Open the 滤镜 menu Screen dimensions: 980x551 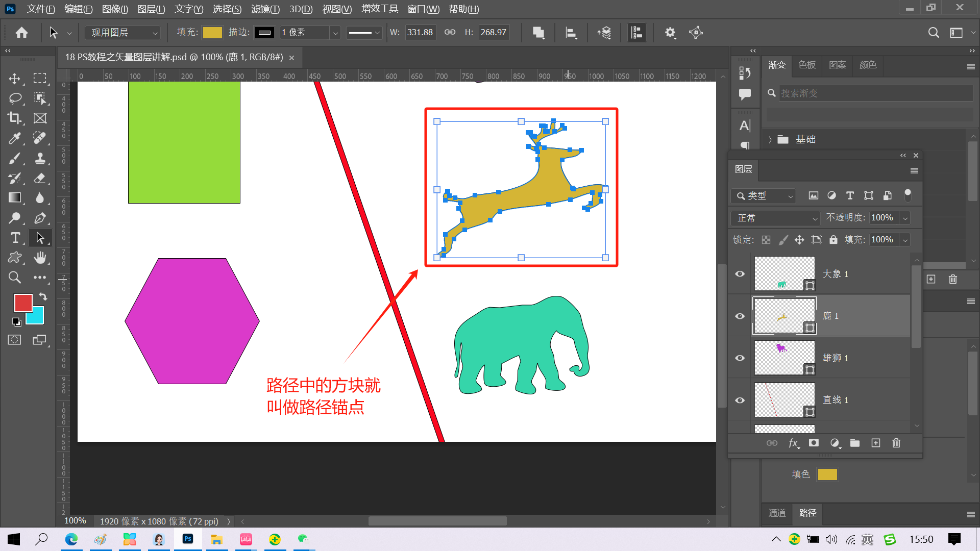coord(265,9)
